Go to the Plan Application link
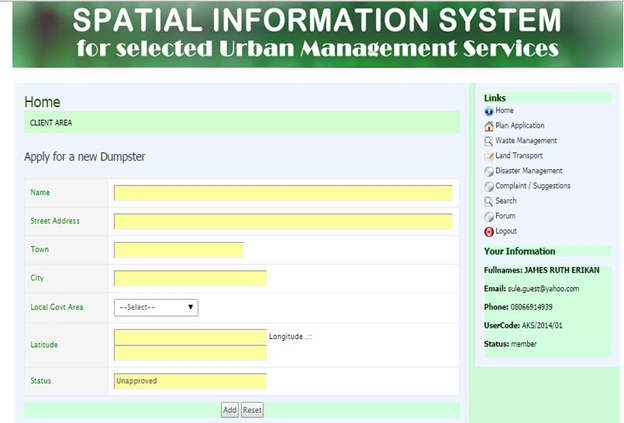The image size is (624, 423). [x=520, y=126]
